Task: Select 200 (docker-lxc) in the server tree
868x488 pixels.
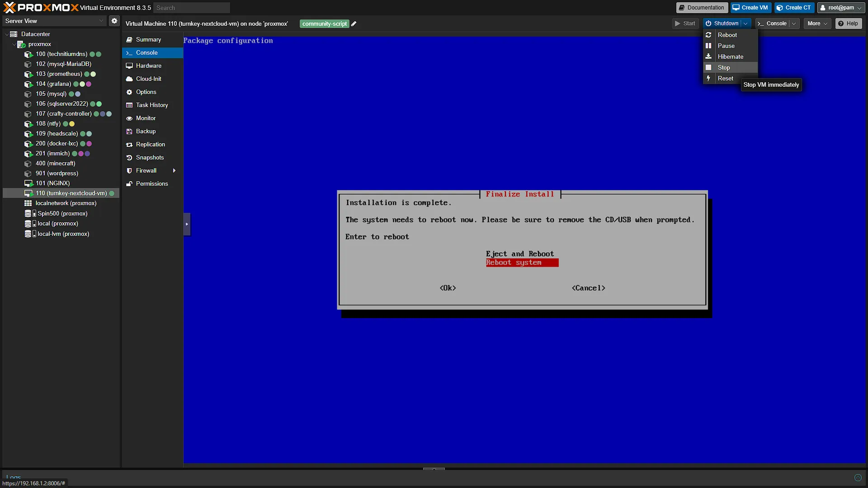Action: click(x=57, y=144)
